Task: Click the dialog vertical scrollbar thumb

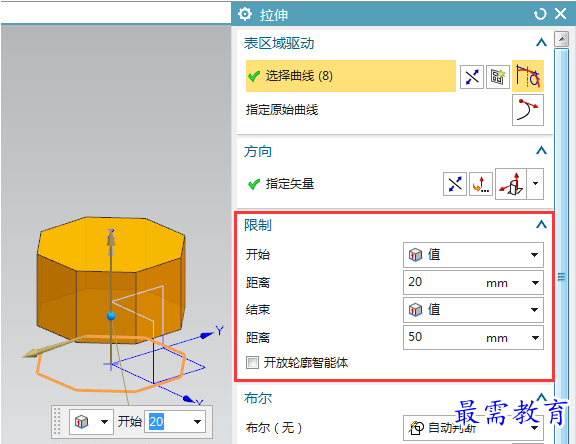Action: 561,246
